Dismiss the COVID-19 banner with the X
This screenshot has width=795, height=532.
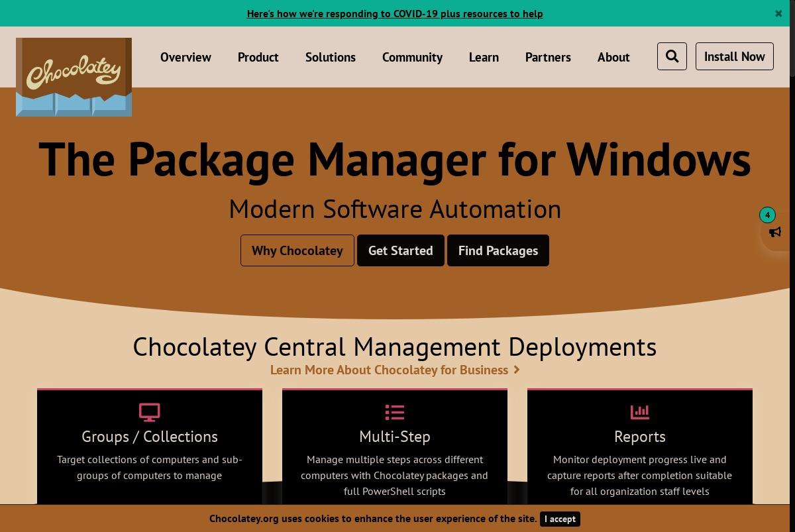778,13
